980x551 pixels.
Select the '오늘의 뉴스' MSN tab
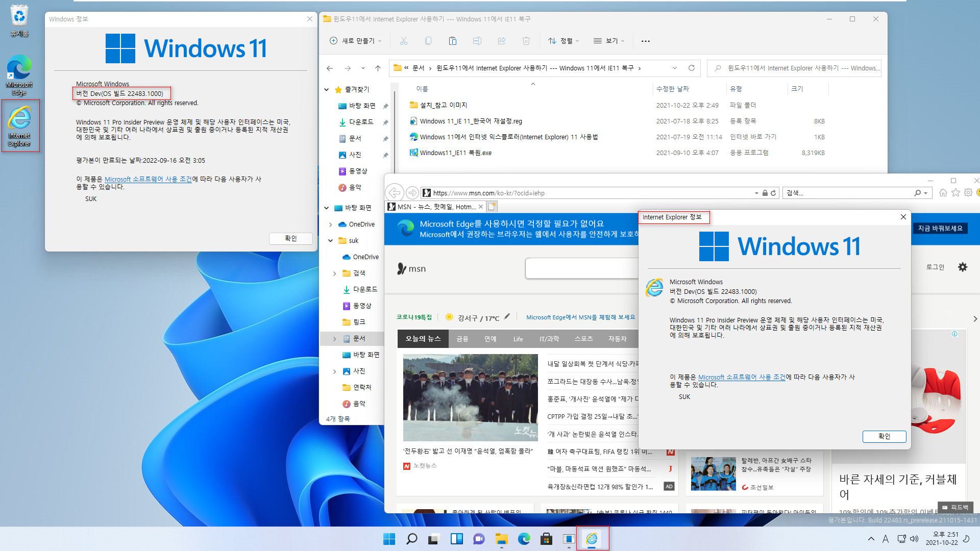pos(423,339)
